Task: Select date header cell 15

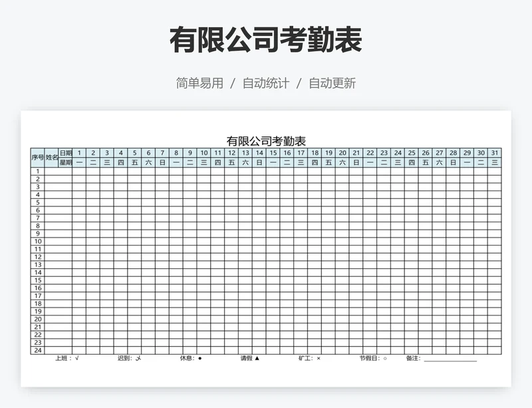Action: (x=273, y=153)
